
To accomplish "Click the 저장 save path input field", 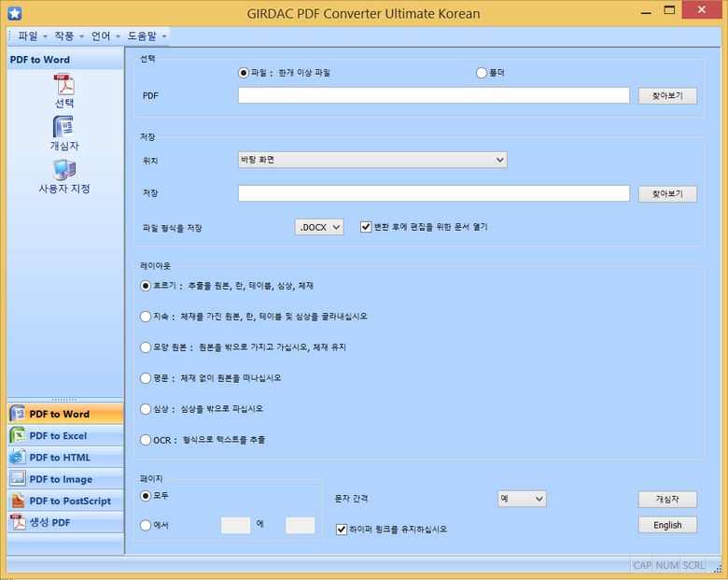I will 434,193.
